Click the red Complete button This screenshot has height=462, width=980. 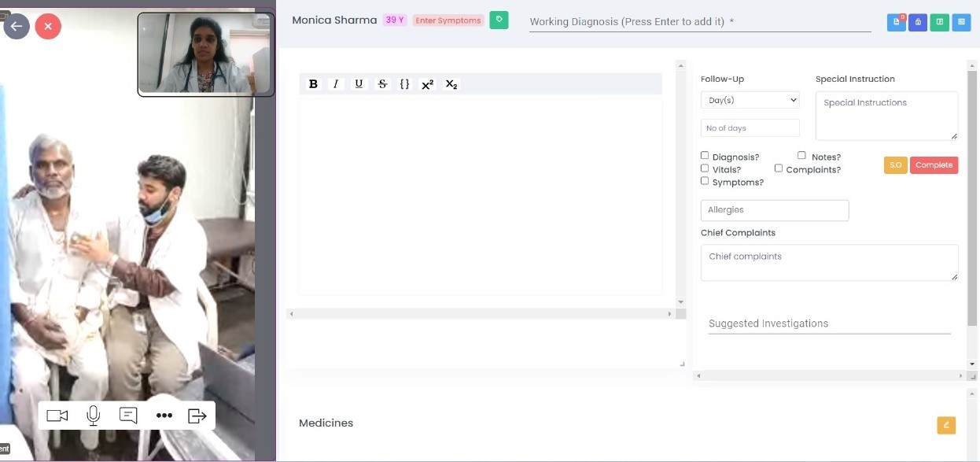[x=934, y=165]
